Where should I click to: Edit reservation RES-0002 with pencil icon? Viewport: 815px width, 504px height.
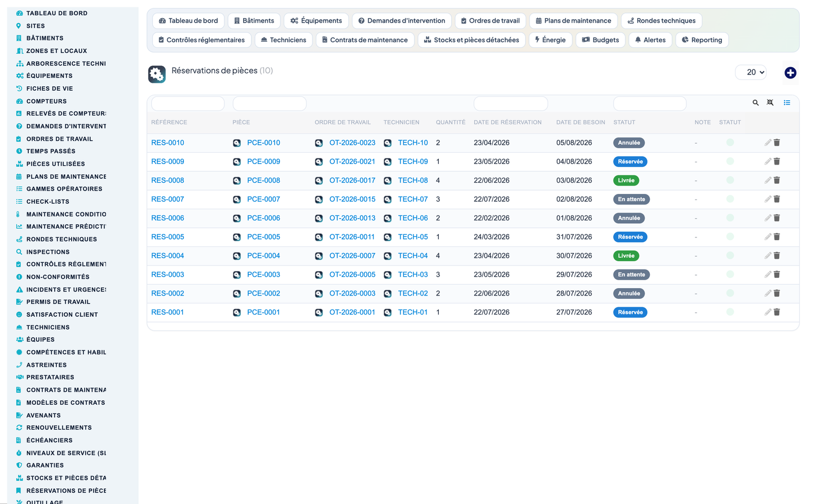pyautogui.click(x=768, y=293)
